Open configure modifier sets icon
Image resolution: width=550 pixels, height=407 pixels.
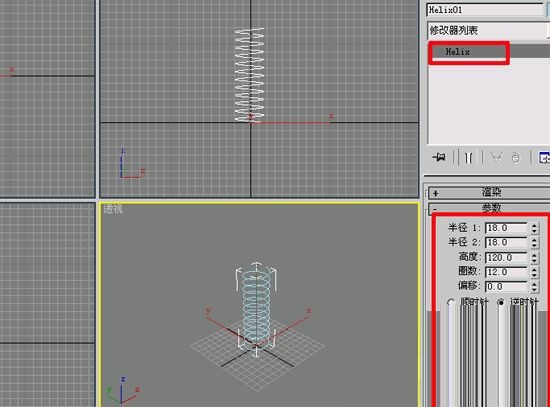coord(544,158)
